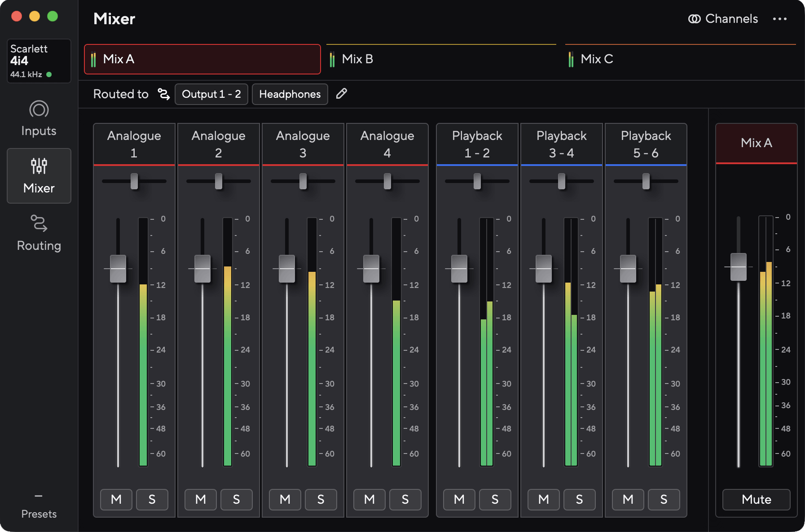This screenshot has height=532, width=805.
Task: Click the Analogue 4 pan slider handle
Action: 387,181
